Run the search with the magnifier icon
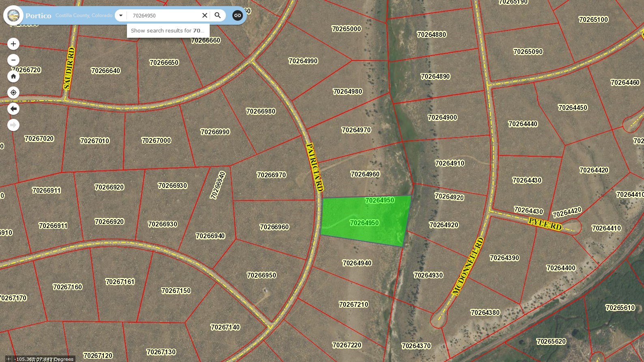The image size is (644, 362). [218, 15]
